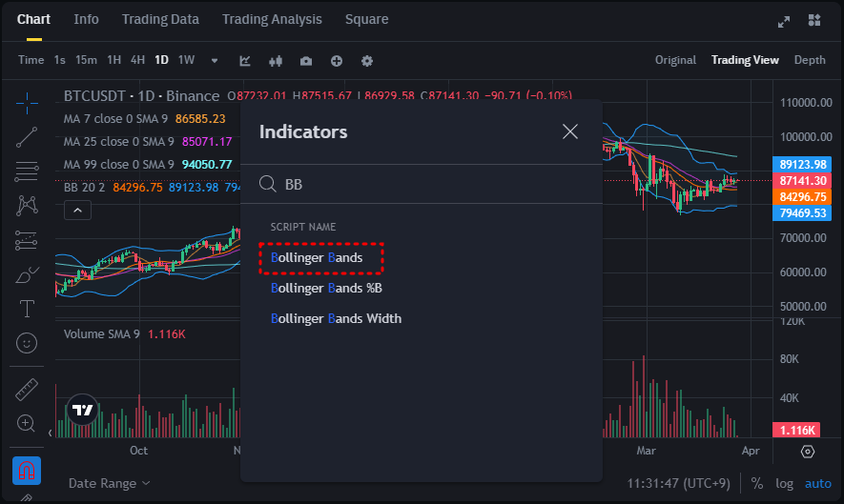Switch to the Depth chart view
The width and height of the screenshot is (844, 504).
point(810,60)
